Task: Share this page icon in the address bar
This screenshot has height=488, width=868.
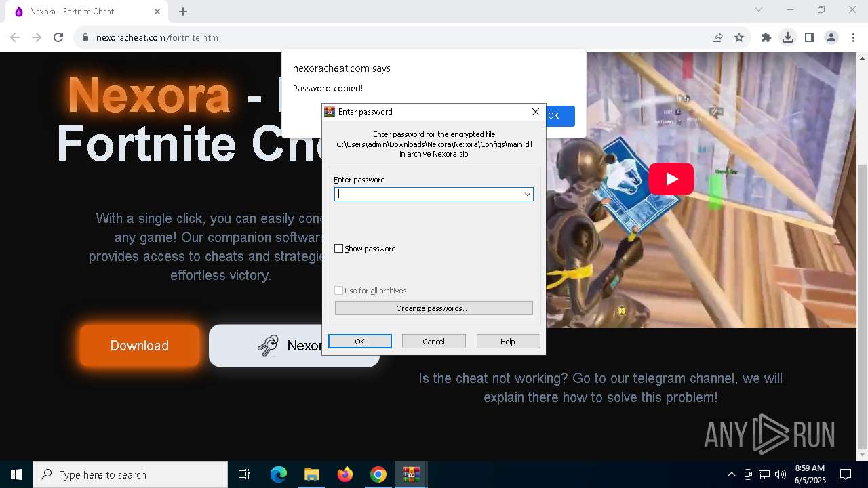Action: 717,37
